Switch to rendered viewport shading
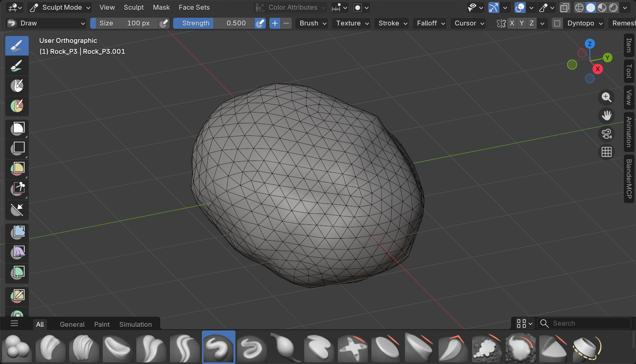 tap(613, 8)
